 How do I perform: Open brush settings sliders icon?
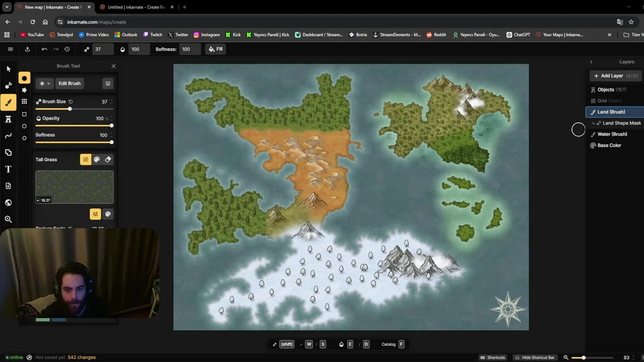(108, 83)
